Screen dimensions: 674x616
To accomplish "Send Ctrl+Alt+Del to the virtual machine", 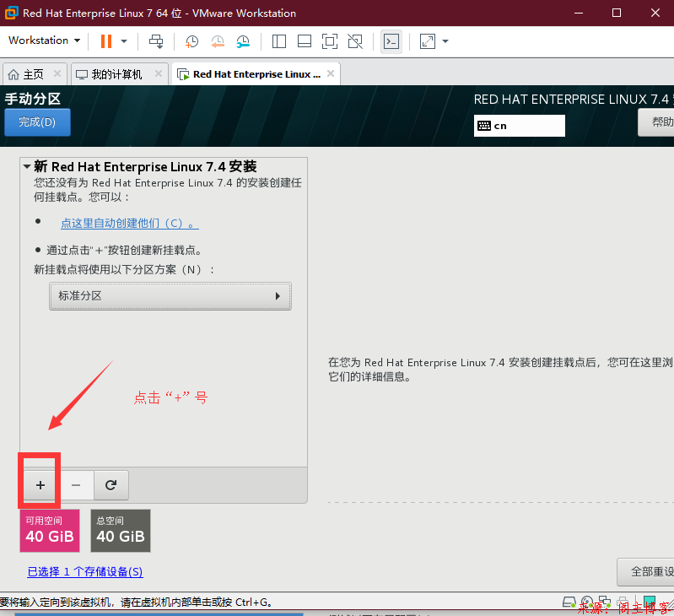I will 156,41.
